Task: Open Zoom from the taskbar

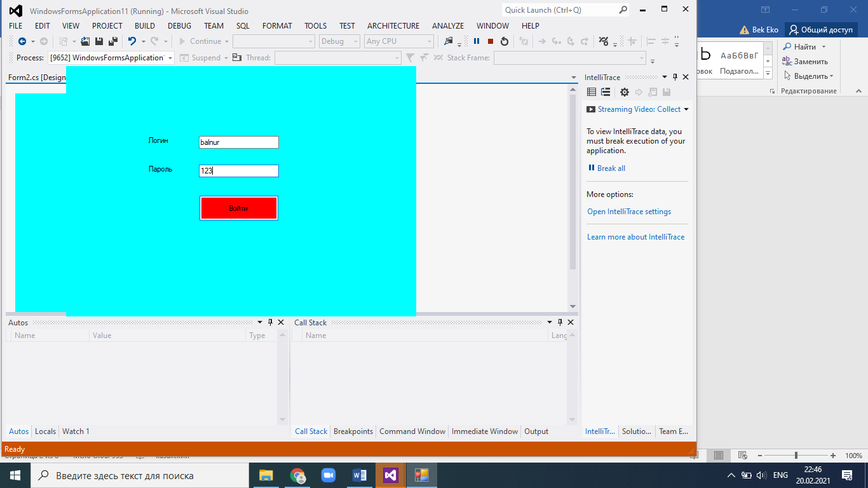Action: 328,475
